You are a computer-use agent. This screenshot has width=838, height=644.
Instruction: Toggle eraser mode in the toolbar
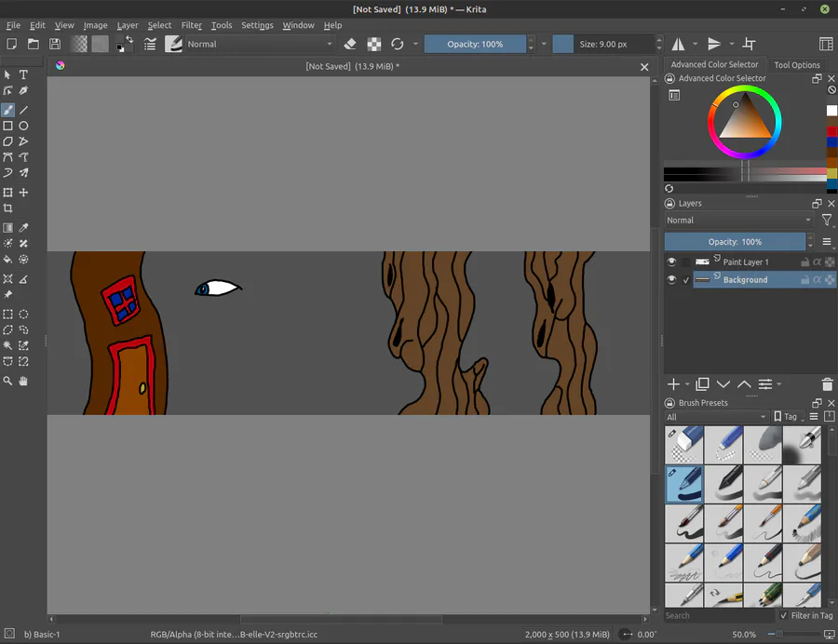pos(350,44)
